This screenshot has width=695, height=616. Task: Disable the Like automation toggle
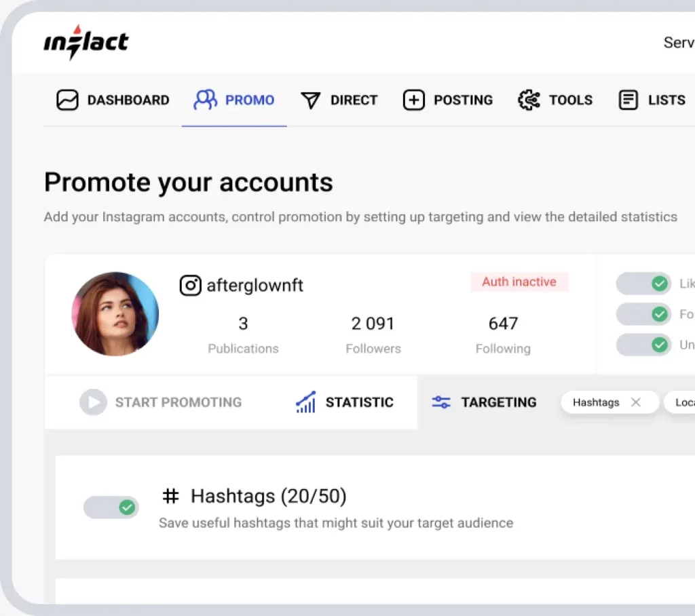(643, 284)
